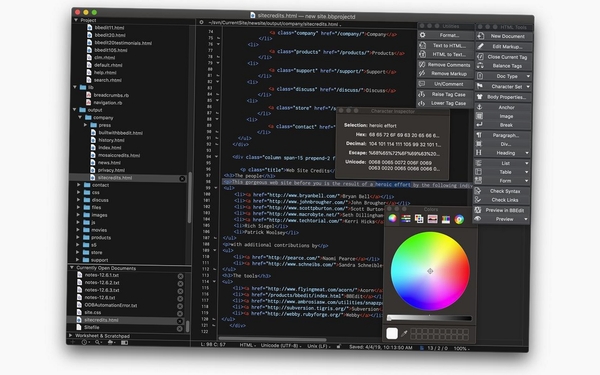Close ODBAutomationError.txt in open documents

point(180,306)
